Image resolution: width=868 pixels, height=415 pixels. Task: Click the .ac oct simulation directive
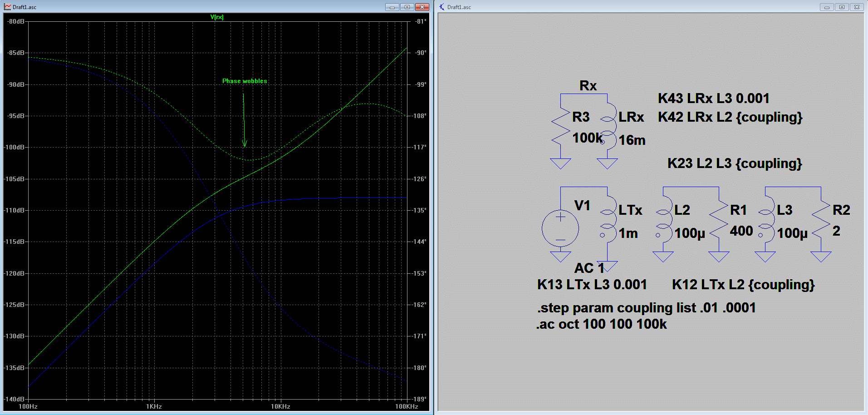pyautogui.click(x=601, y=324)
